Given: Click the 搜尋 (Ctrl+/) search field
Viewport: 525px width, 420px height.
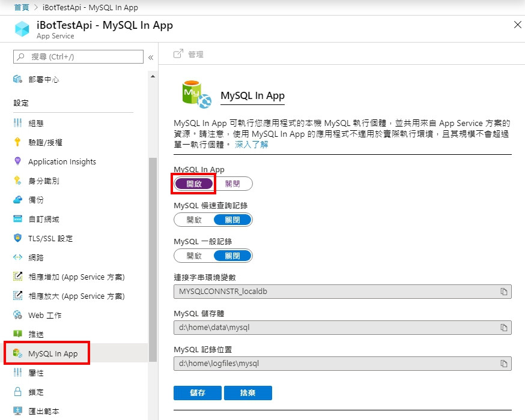Looking at the screenshot, I should tap(78, 56).
